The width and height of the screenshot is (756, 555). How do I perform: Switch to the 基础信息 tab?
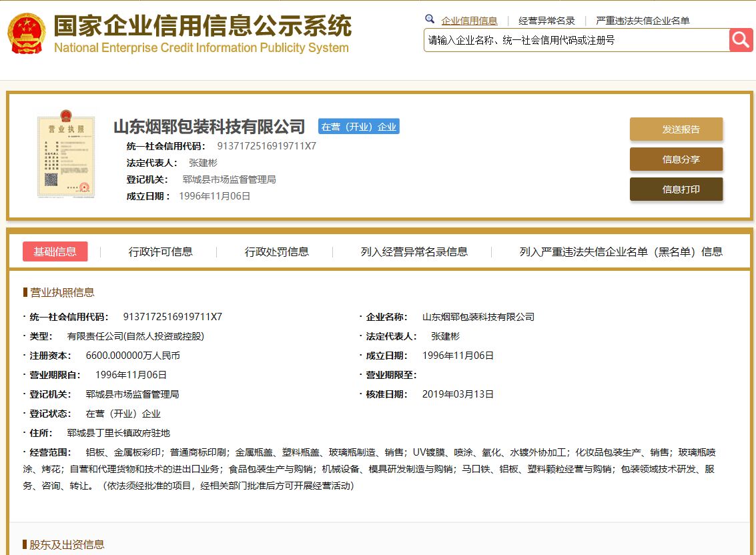click(x=55, y=251)
